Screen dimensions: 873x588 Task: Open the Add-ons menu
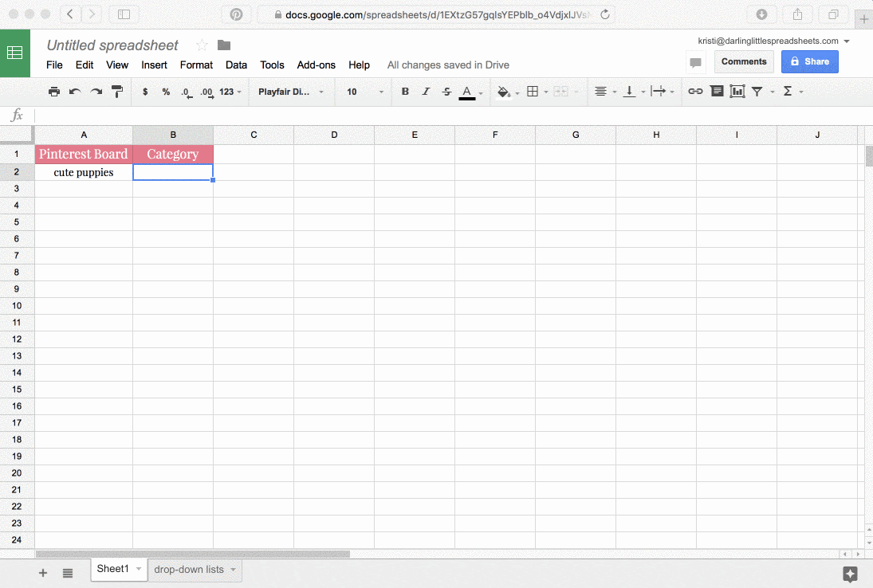click(317, 65)
